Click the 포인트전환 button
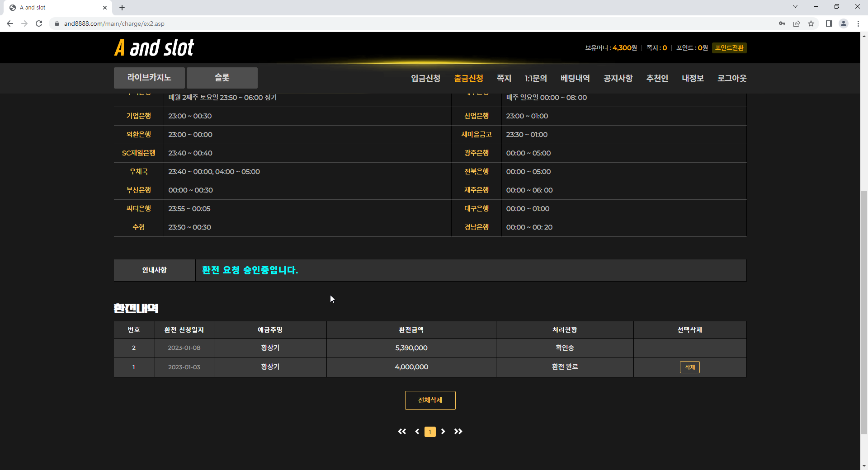The width and height of the screenshot is (868, 470). coord(729,48)
